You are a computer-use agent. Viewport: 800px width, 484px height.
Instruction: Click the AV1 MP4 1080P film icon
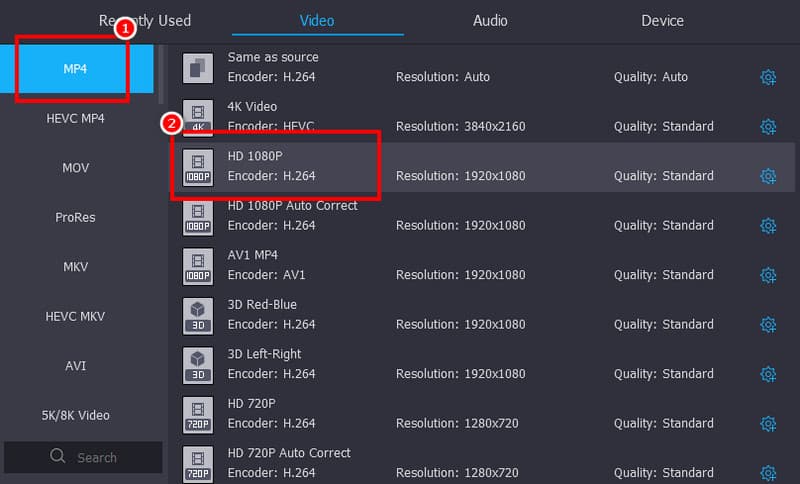(x=198, y=265)
